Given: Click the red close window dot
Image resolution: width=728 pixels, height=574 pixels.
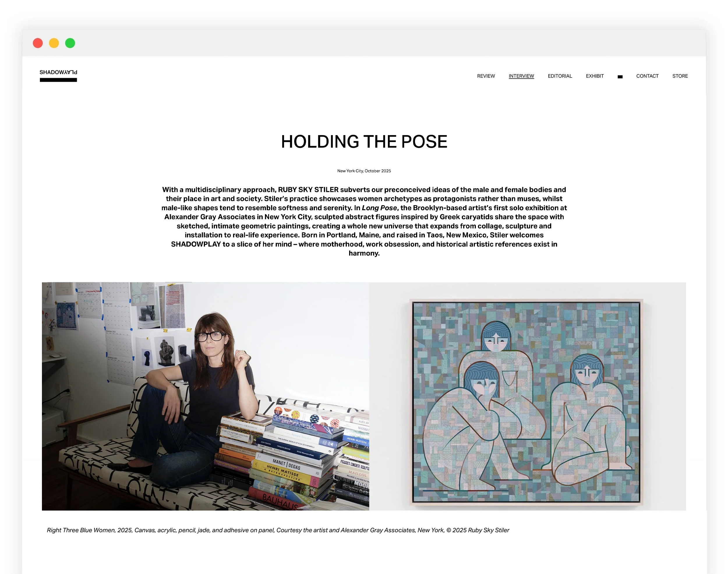Looking at the screenshot, I should (38, 43).
